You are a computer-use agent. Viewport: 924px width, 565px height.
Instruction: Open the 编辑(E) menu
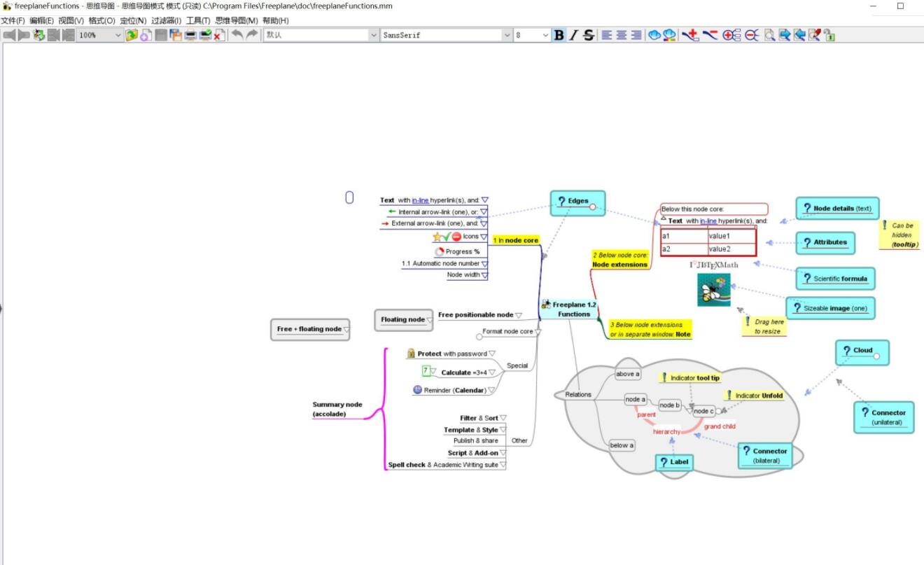[x=41, y=20]
